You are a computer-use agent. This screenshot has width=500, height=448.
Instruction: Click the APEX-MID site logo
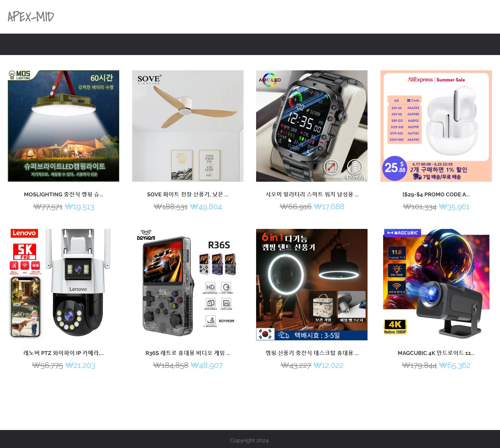pos(31,17)
